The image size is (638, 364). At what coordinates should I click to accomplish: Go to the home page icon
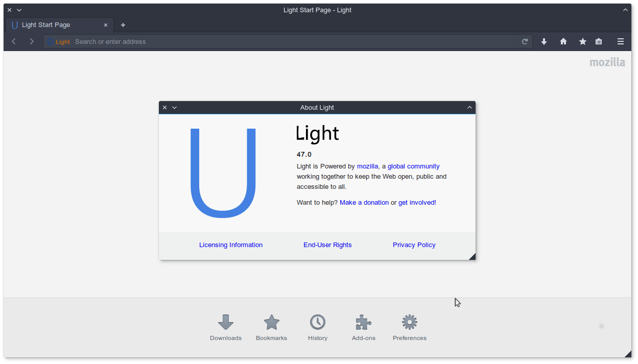[563, 42]
